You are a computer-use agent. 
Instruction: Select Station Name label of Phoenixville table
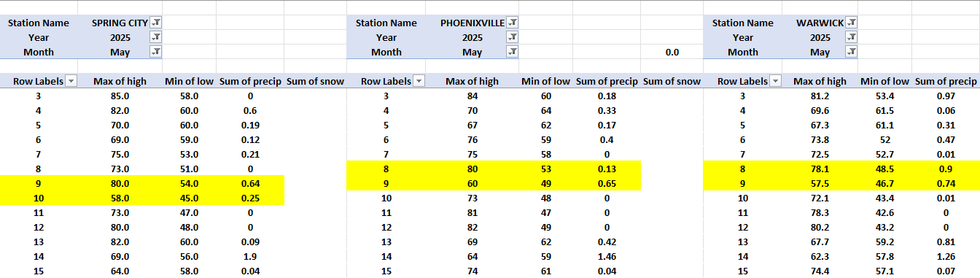point(386,23)
